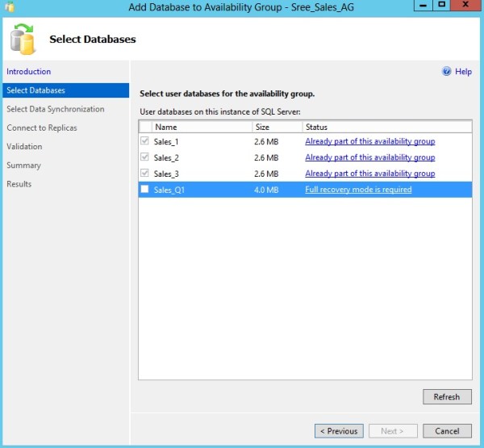Open the Full recovery mode is required link

point(358,190)
